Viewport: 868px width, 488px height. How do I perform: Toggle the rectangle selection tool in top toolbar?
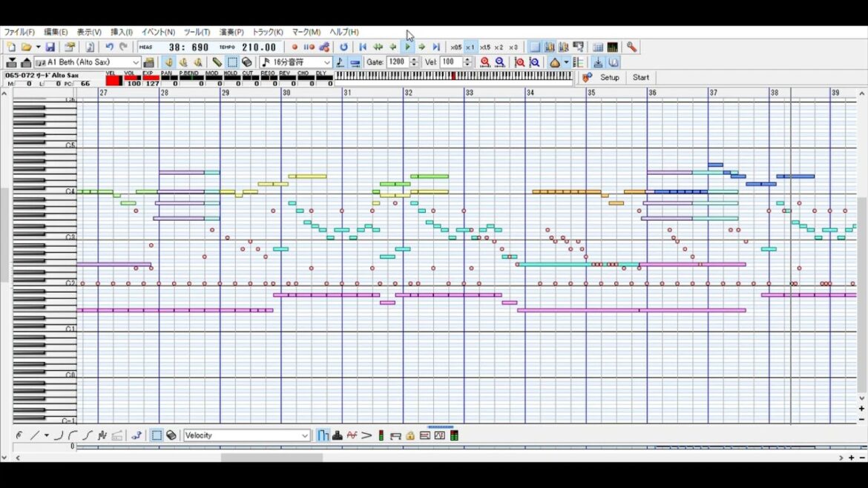click(x=232, y=62)
